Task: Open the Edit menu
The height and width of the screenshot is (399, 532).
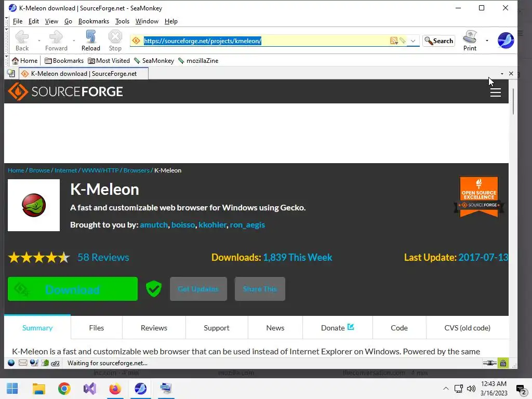Action: [x=34, y=21]
